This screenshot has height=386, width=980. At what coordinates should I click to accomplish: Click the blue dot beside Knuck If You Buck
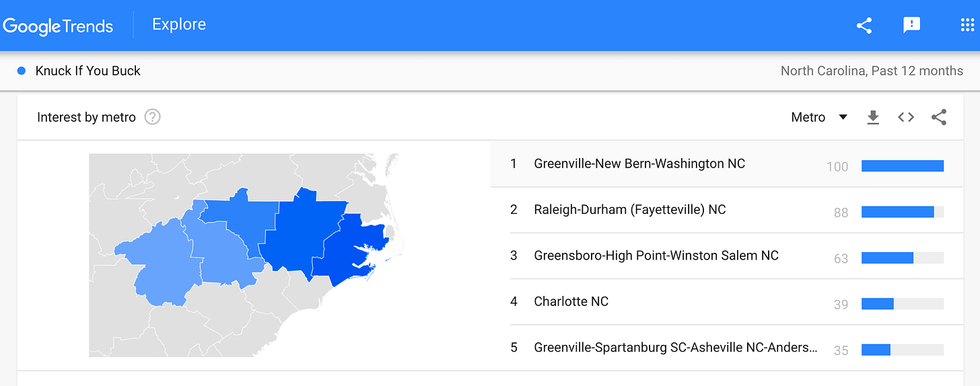pyautogui.click(x=22, y=71)
